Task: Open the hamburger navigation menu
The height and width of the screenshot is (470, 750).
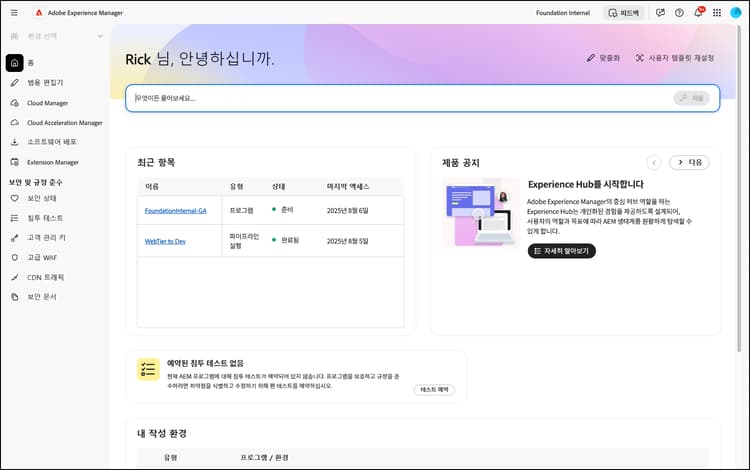Action: (x=14, y=13)
